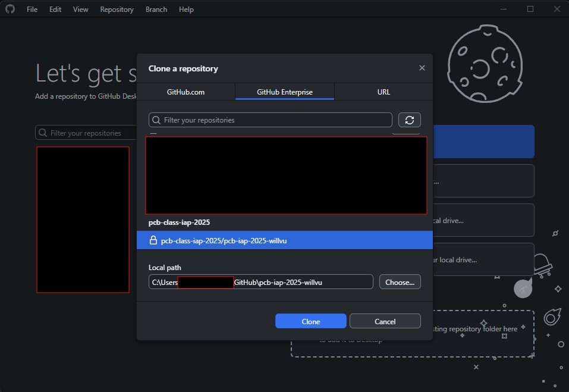Click the magnifying glass in background repository filter

coord(42,132)
